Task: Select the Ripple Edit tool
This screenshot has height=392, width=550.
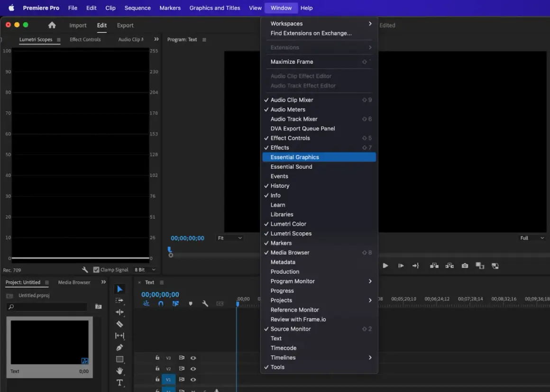Action: (119, 312)
